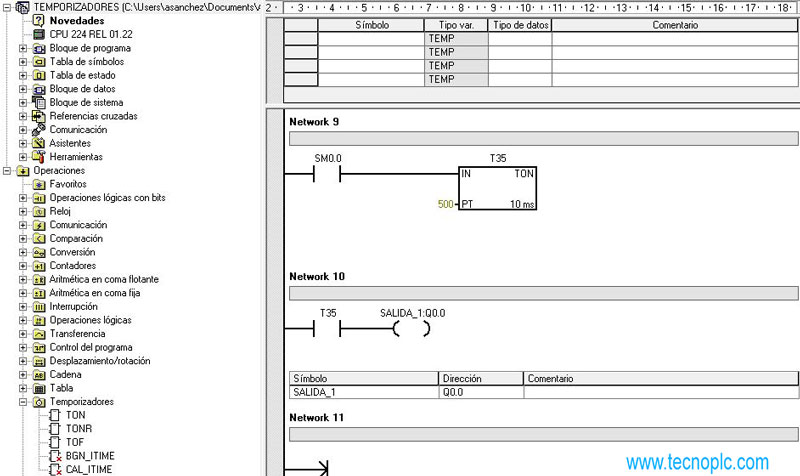Select the Herramientas icon in tree
This screenshot has width=800, height=476.
(39, 157)
